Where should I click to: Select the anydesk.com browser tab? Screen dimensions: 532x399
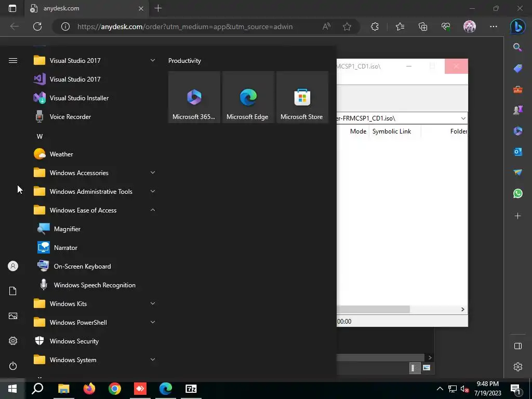point(87,8)
